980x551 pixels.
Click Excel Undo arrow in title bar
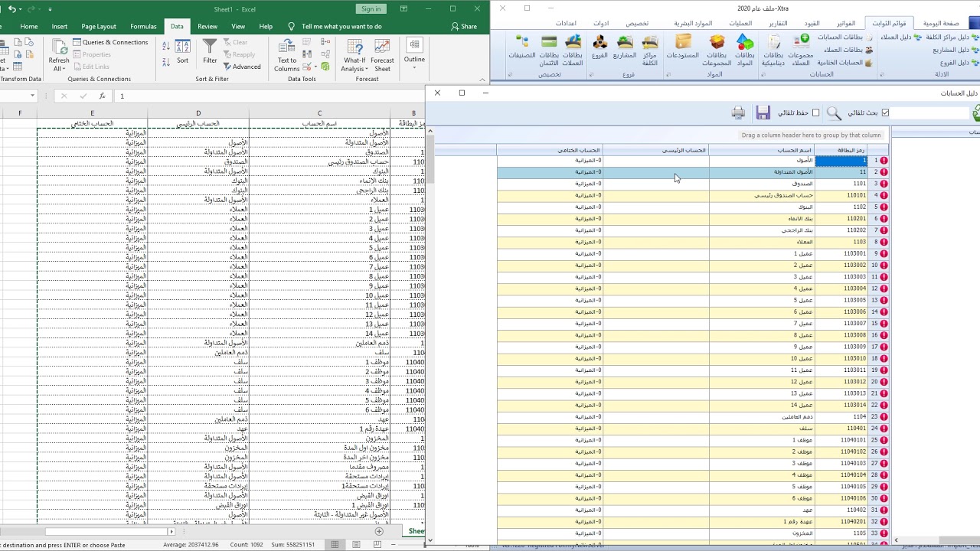point(12,9)
